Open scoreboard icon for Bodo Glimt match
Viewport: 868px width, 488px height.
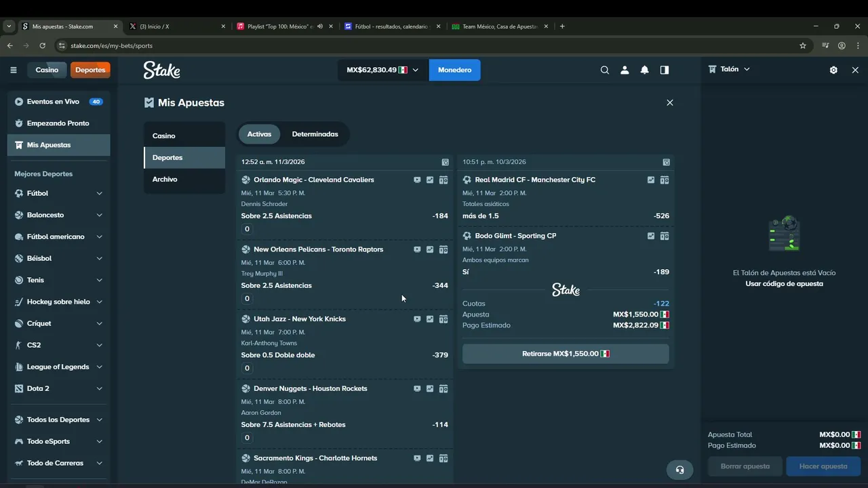[x=665, y=236]
